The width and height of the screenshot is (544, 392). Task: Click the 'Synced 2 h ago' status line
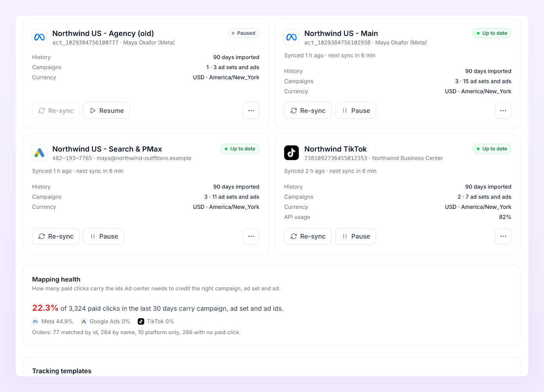coord(330,171)
